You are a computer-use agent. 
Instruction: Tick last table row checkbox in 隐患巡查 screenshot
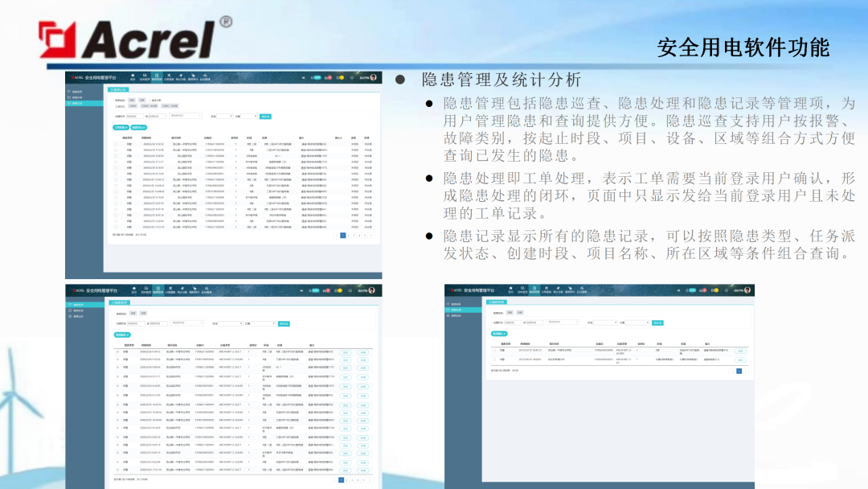coord(117,470)
